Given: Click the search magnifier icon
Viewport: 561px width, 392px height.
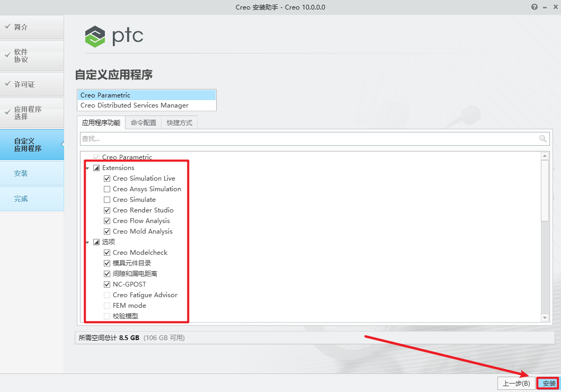Looking at the screenshot, I should 542,138.
